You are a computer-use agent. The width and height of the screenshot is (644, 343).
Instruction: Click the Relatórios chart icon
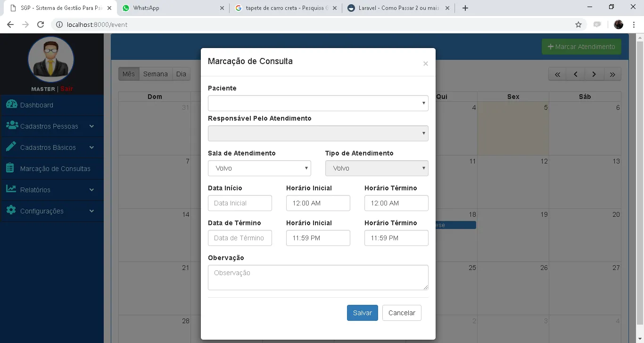[11, 189]
